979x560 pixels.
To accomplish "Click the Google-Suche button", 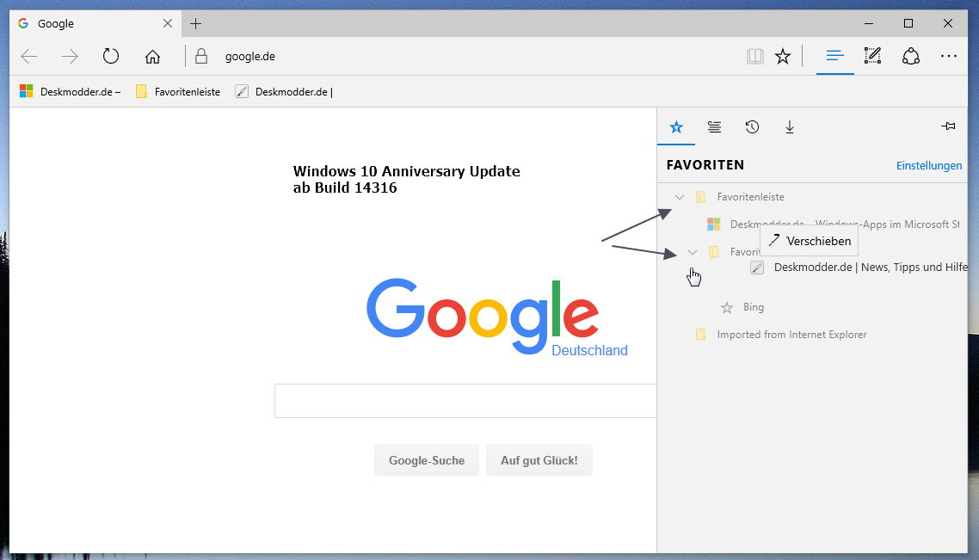I will pyautogui.click(x=427, y=460).
